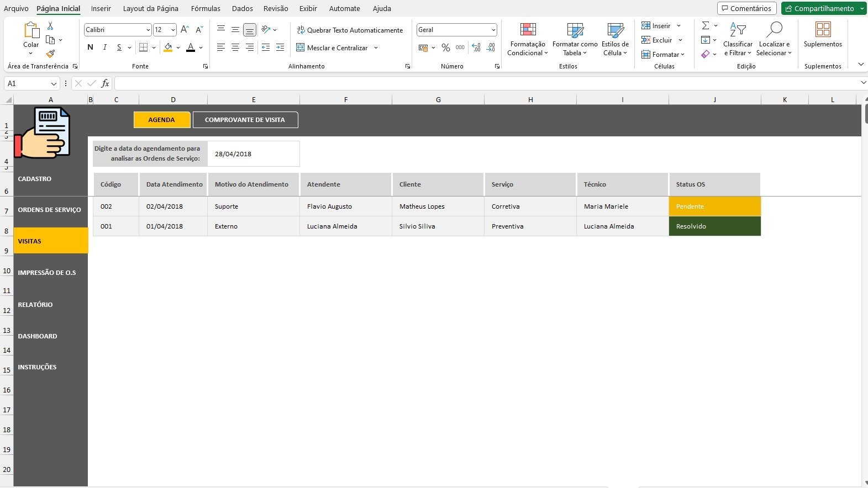Click the Cut scissors icon
The height and width of the screenshot is (488, 868).
click(x=50, y=26)
